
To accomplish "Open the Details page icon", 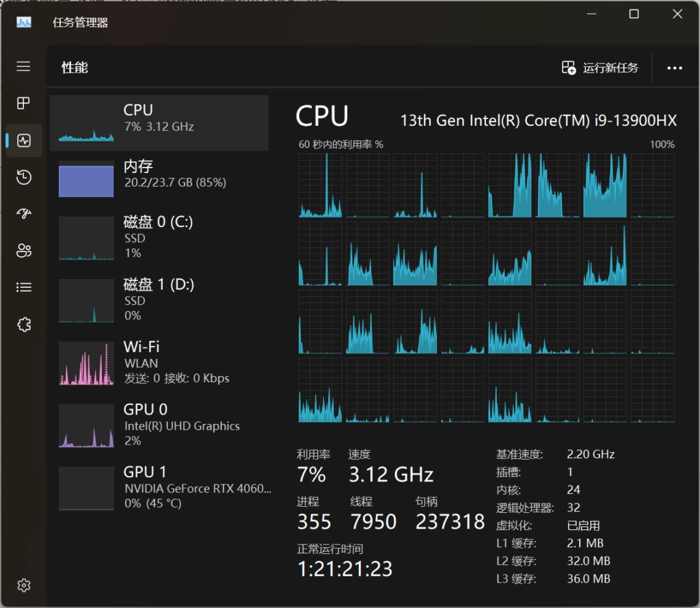I will (x=24, y=287).
